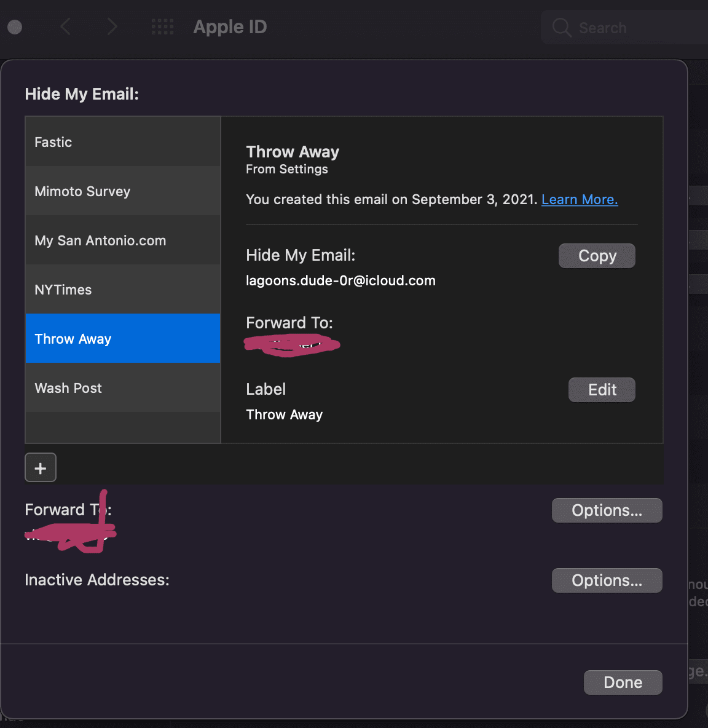Open the Wash Post entry
Screen dimensions: 708x728
click(123, 388)
